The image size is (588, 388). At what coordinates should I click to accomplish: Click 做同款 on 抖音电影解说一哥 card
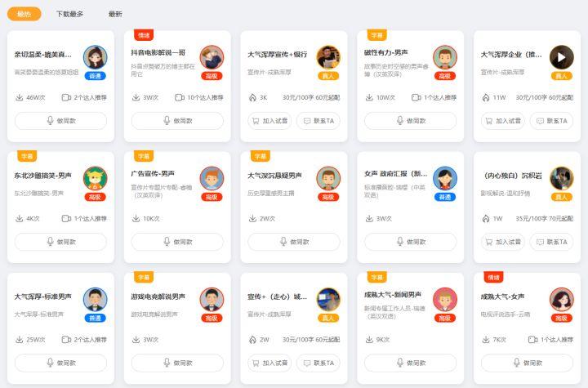[177, 121]
